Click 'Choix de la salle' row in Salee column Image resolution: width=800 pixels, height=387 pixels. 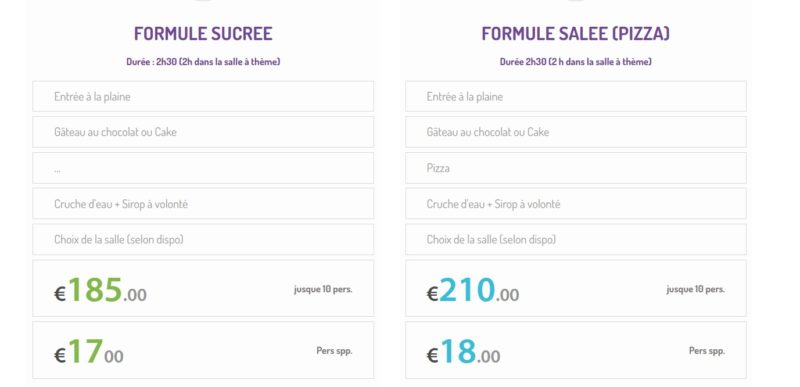click(x=576, y=239)
